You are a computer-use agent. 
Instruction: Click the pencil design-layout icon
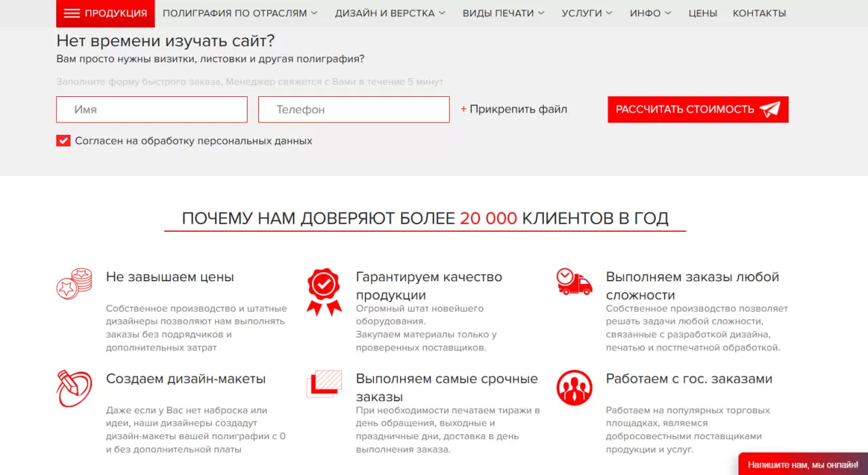pos(74,388)
